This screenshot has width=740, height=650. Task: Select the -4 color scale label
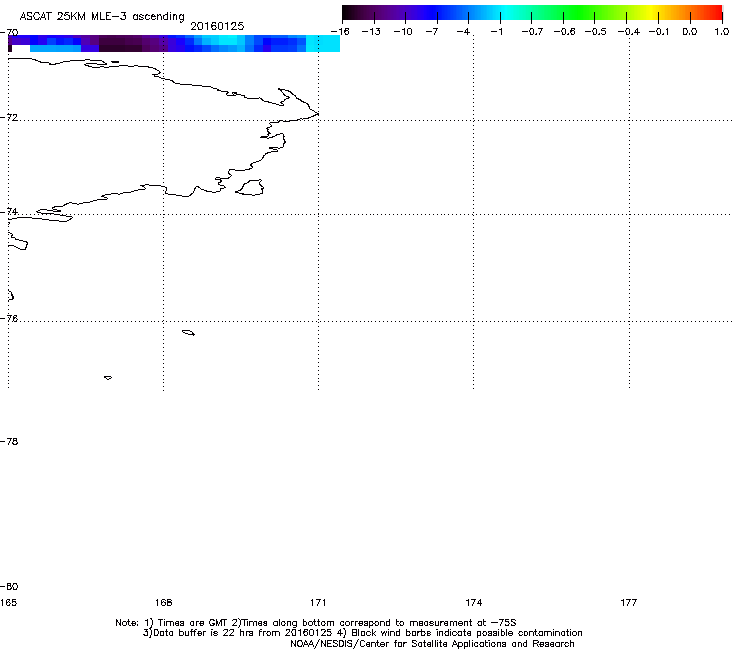tap(463, 32)
